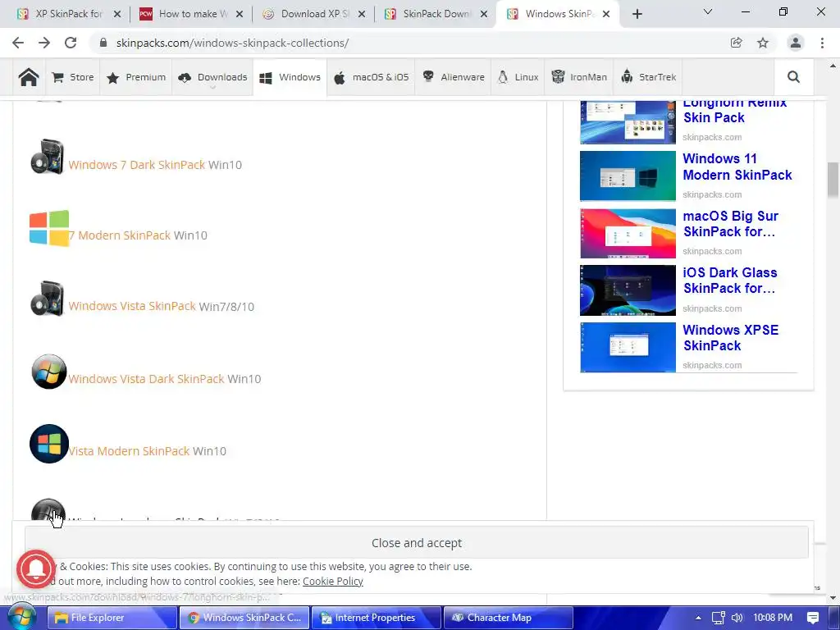Show hidden system tray icons
This screenshot has width=840, height=630.
[698, 618]
